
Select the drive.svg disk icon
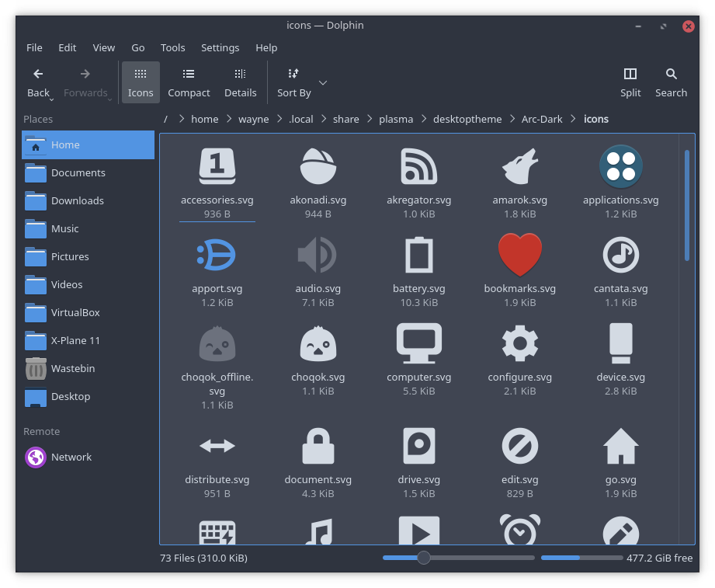click(418, 446)
